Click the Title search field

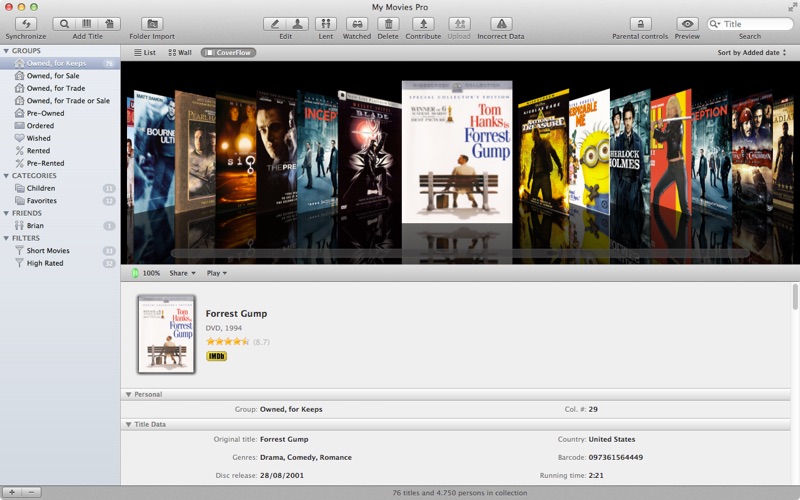click(754, 23)
